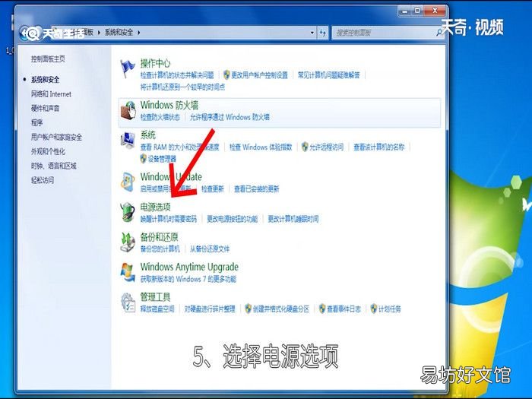
Task: Select 外观和个性化 in sidebar
Action: (48, 151)
